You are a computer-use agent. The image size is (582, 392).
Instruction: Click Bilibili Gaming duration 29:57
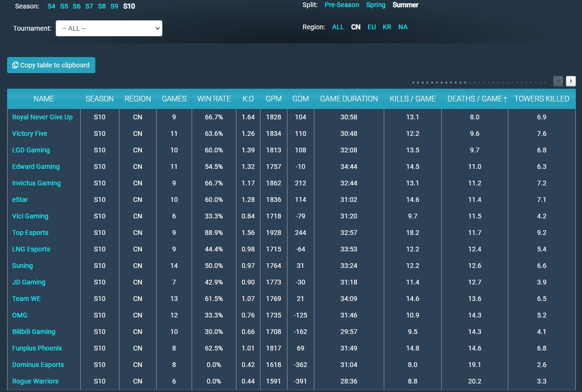click(349, 332)
